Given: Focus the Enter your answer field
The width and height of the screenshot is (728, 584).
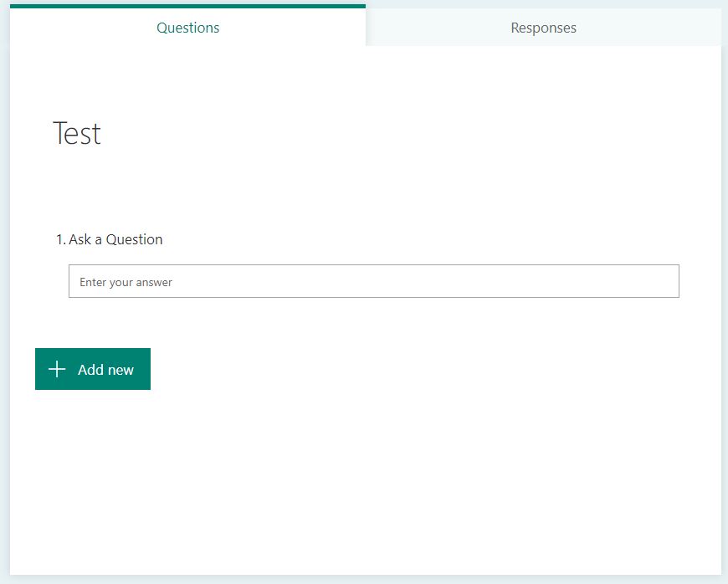Looking at the screenshot, I should point(374,281).
